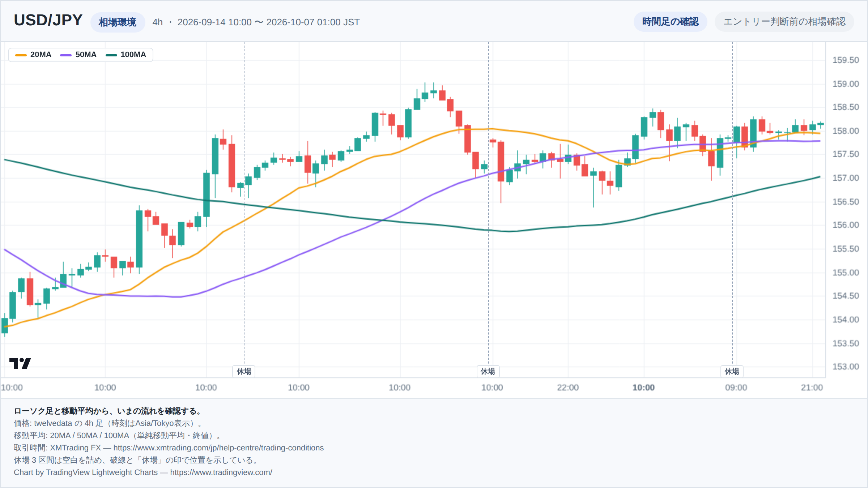The height and width of the screenshot is (488, 868).
Task: Open the tradingview.com URL in the footer
Action: click(x=221, y=472)
